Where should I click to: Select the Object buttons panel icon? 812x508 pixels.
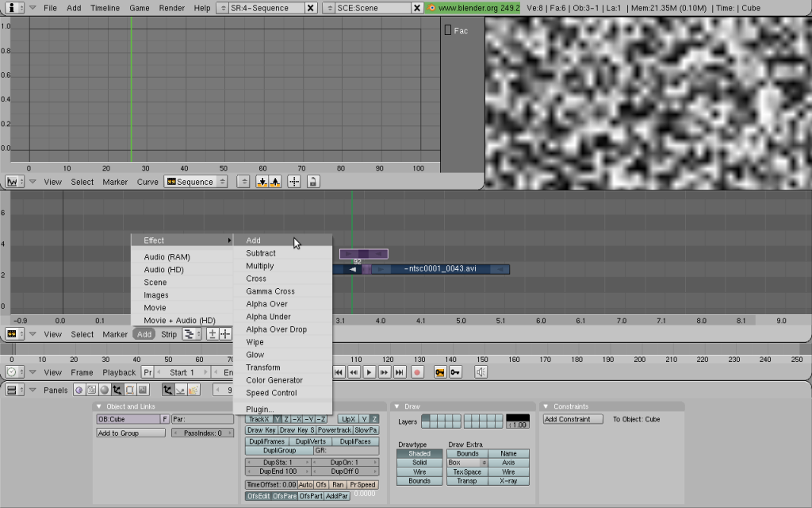[x=117, y=389]
